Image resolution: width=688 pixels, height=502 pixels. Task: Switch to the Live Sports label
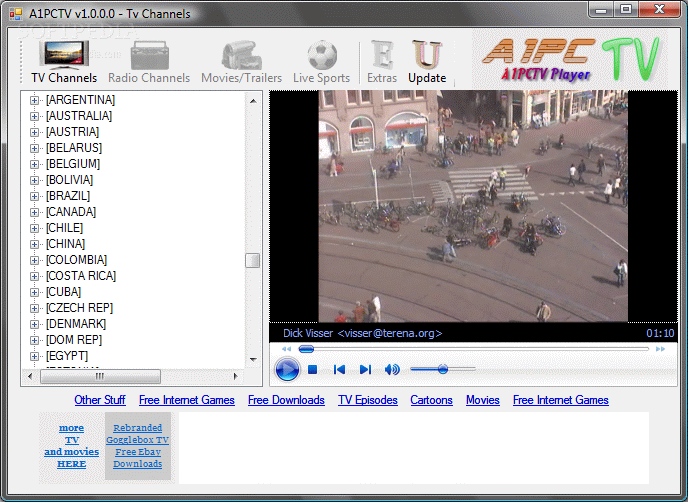(322, 78)
